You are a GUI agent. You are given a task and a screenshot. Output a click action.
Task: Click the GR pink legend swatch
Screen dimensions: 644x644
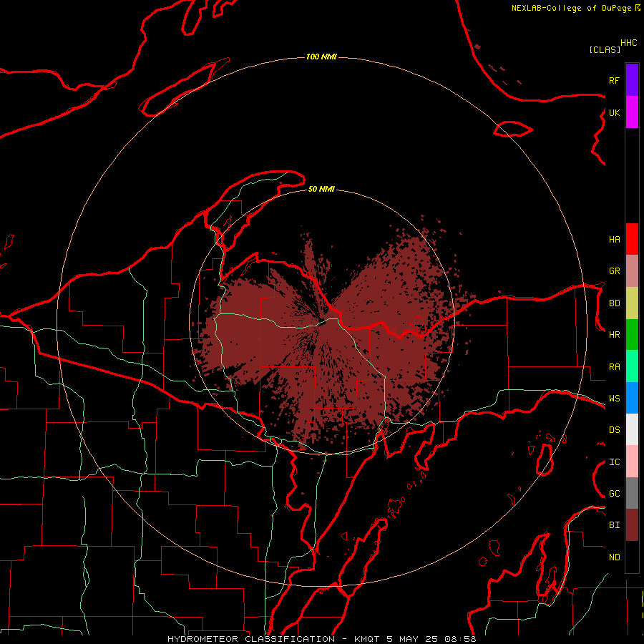(632, 271)
